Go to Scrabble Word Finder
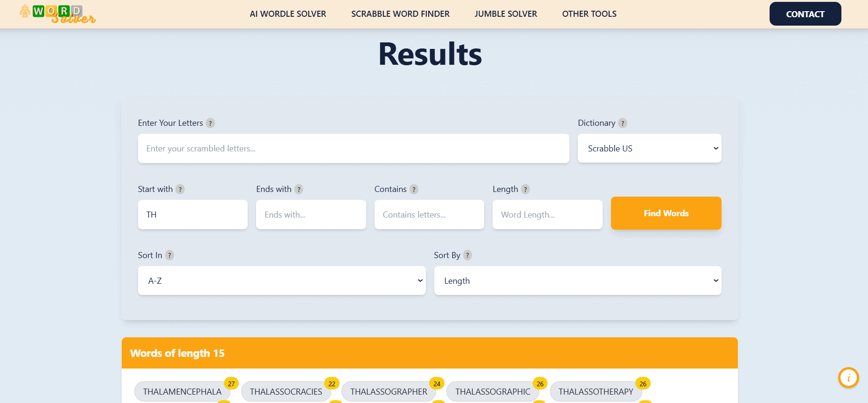Screen dimensions: 868x403 [x=400, y=14]
